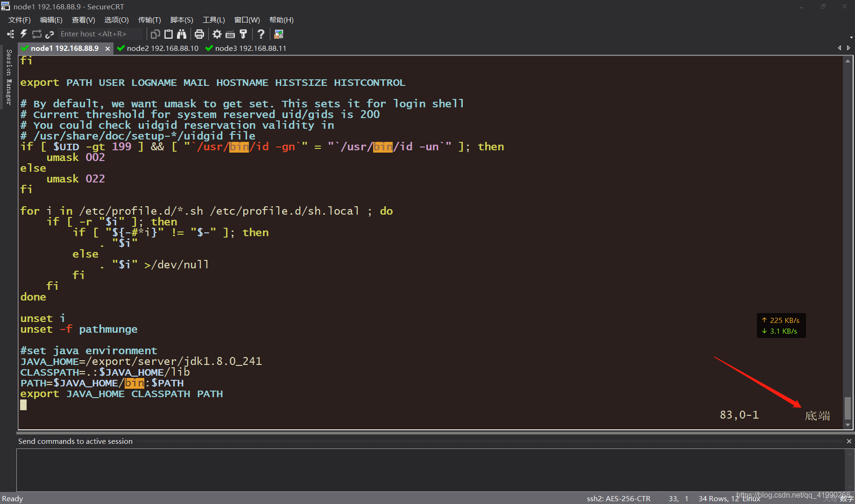Open Help question mark icon
Screen dimensions: 855x504
(261, 34)
